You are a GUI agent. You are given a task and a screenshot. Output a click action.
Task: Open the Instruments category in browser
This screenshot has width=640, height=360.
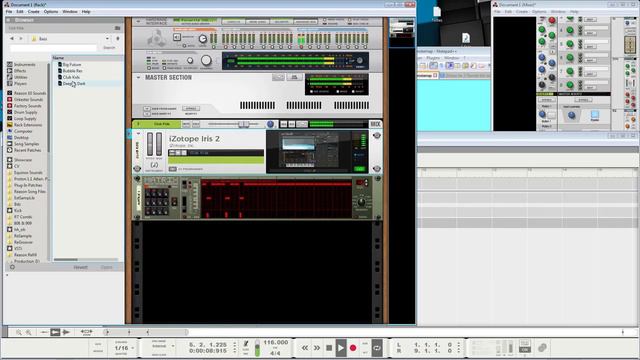(x=24, y=64)
